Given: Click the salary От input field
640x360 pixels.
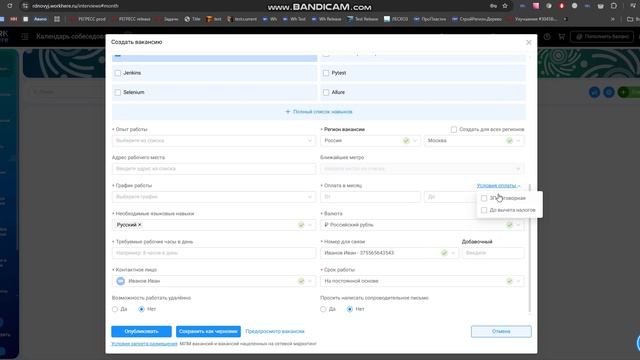Looking at the screenshot, I should tap(370, 197).
